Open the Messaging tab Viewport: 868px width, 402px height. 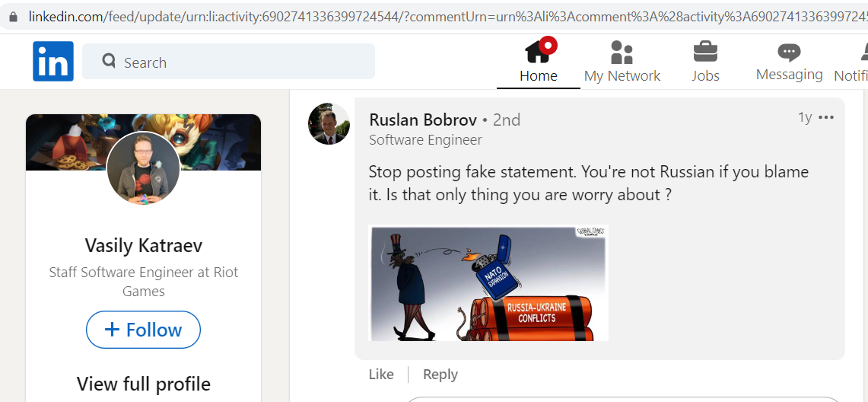pyautogui.click(x=789, y=62)
